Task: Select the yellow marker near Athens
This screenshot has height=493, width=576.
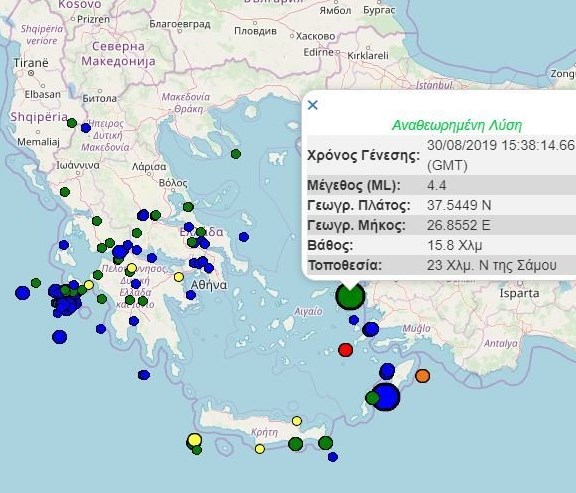Action: click(x=179, y=277)
